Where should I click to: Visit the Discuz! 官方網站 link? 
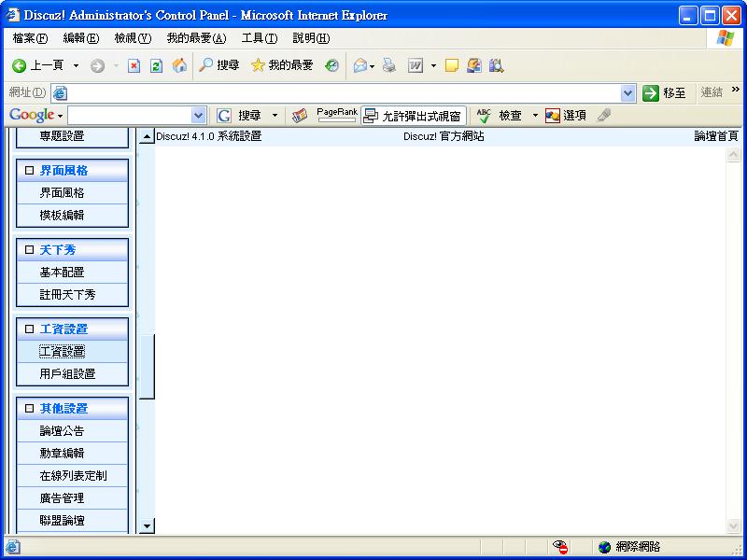click(x=444, y=136)
